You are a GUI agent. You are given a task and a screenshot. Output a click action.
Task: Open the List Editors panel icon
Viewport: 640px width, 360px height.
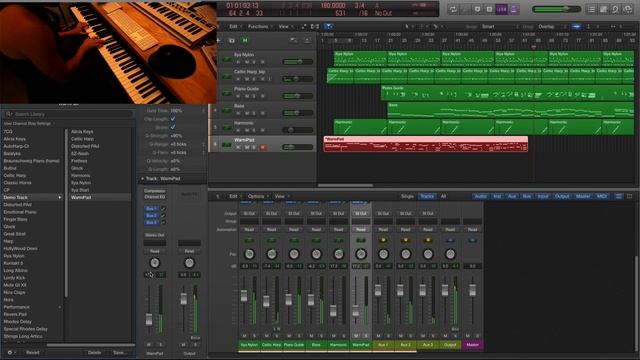(591, 9)
